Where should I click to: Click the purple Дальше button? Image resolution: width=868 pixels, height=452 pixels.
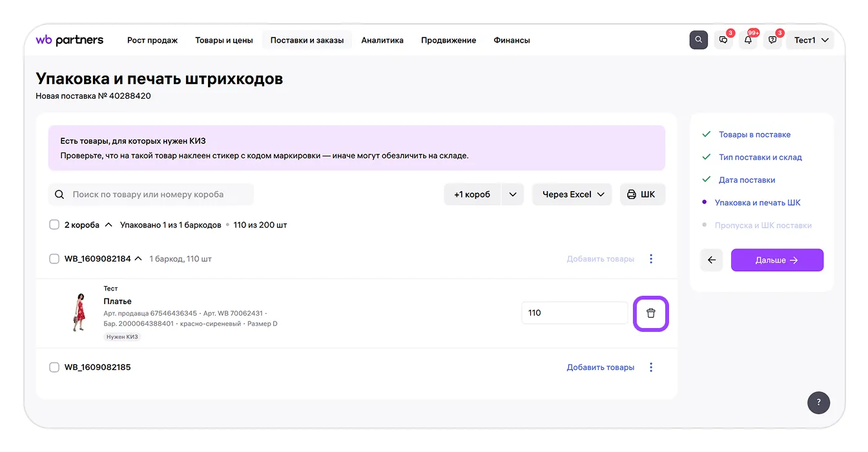(777, 260)
